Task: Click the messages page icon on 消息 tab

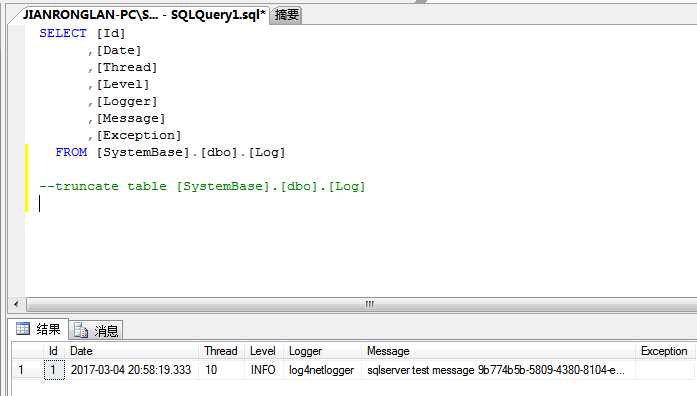Action: (81, 330)
